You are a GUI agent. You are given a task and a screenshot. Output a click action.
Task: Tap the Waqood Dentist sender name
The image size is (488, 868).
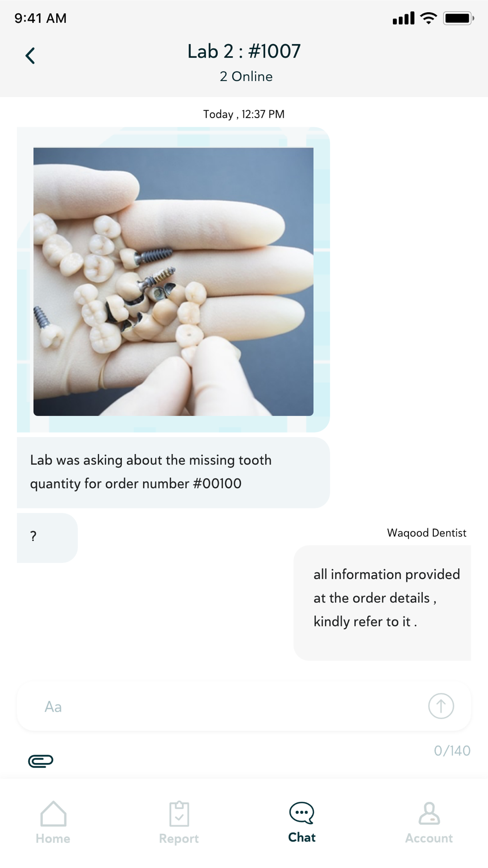(427, 533)
